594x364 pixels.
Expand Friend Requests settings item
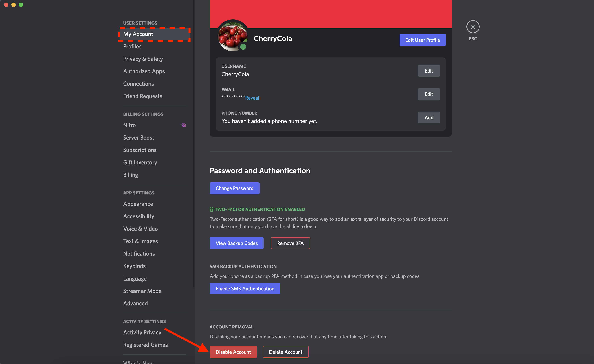(x=143, y=96)
